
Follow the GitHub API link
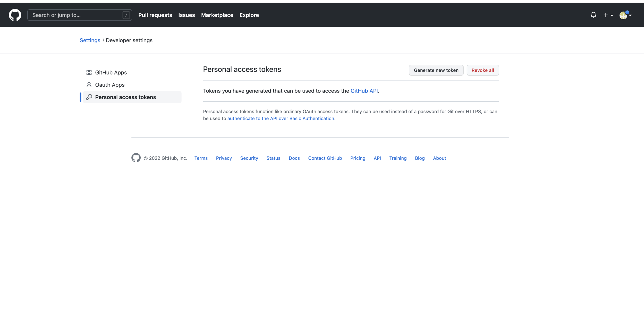click(364, 91)
